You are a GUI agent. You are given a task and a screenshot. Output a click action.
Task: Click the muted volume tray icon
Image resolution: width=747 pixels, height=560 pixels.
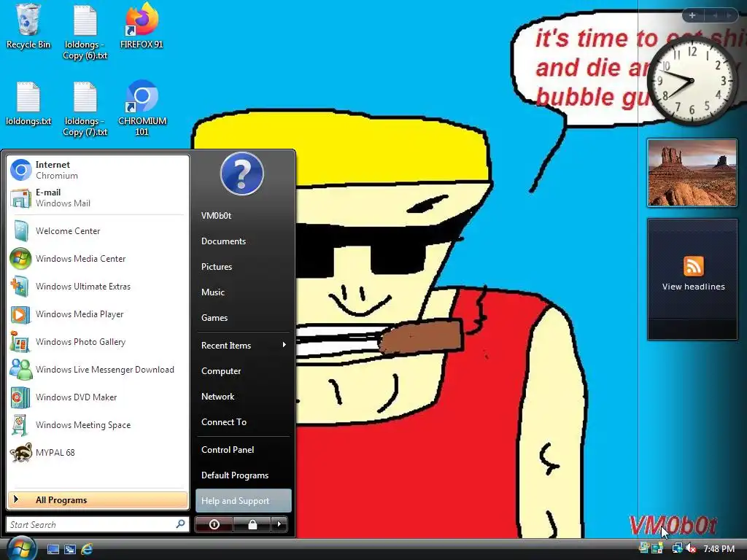[x=691, y=548]
